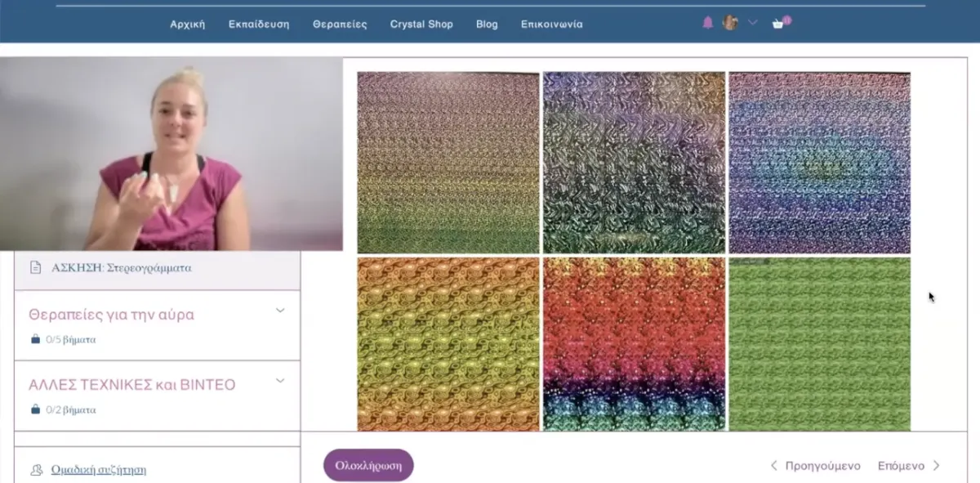Open the Ομαδική συζήτηση link
Image resolution: width=980 pixels, height=483 pixels.
[x=99, y=470]
